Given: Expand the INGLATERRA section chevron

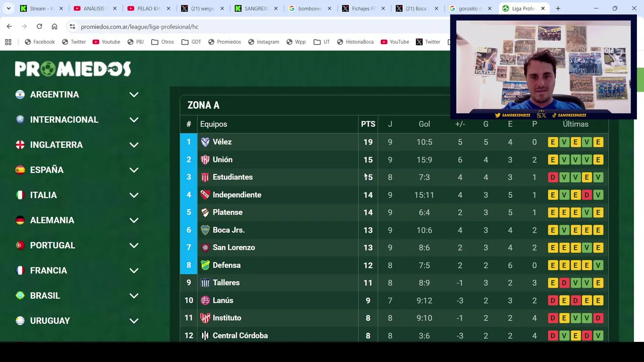Looking at the screenshot, I should (134, 145).
